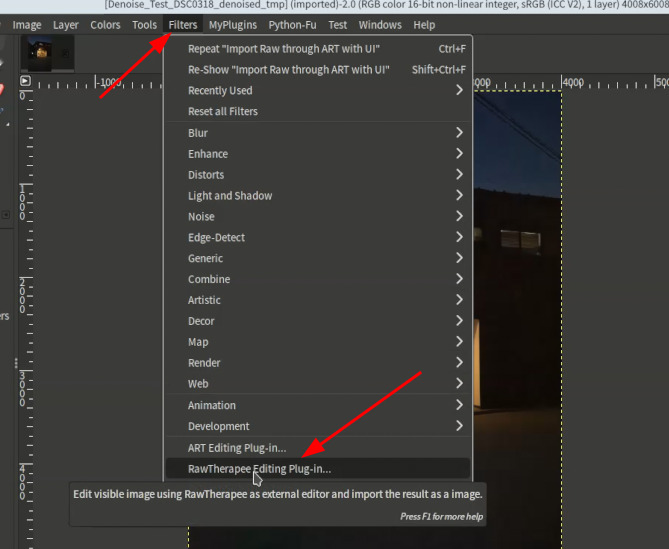Expand the Blur submenu
Viewport: 669px width, 549px height.
[318, 133]
